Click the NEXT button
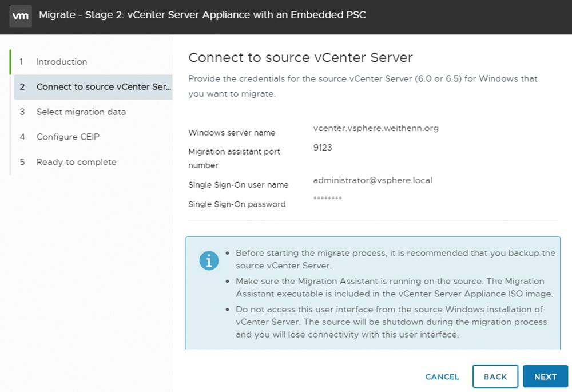The height and width of the screenshot is (392, 572). [x=545, y=377]
